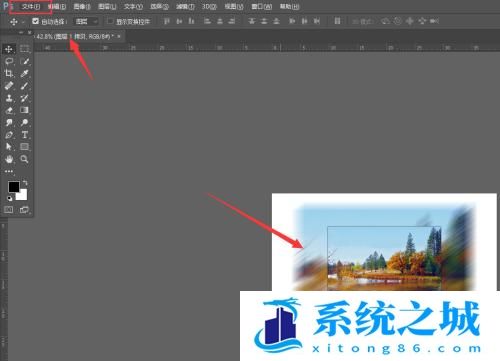Collapse the toolbox panel using its minimize bar
This screenshot has height=361, width=500.
(21, 32)
